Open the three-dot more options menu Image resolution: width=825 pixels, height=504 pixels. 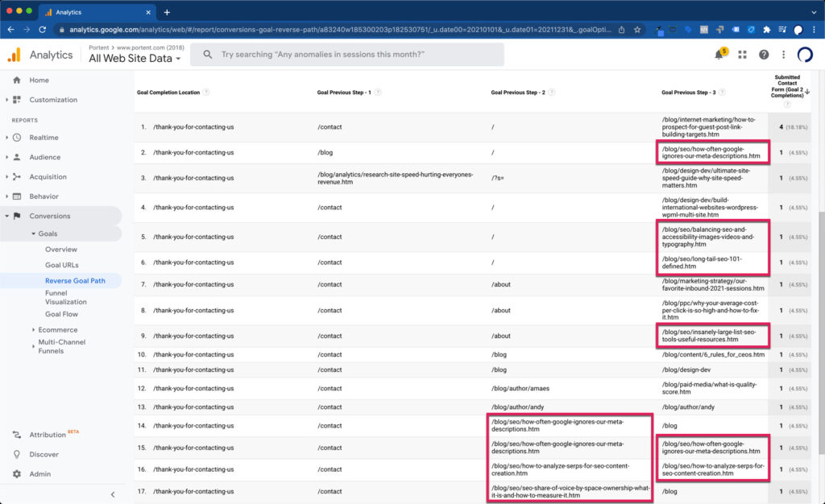[x=783, y=55]
